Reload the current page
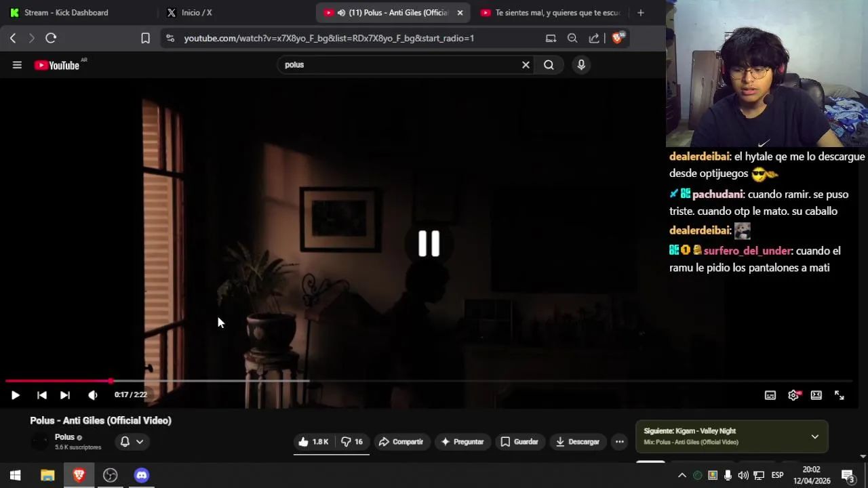The width and height of the screenshot is (868, 488). [51, 39]
